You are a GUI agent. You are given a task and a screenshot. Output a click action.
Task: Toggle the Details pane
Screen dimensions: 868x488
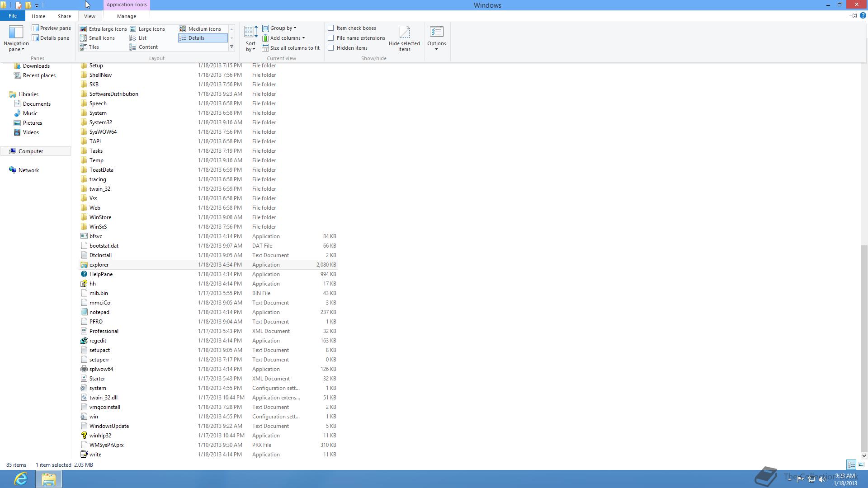tap(50, 38)
